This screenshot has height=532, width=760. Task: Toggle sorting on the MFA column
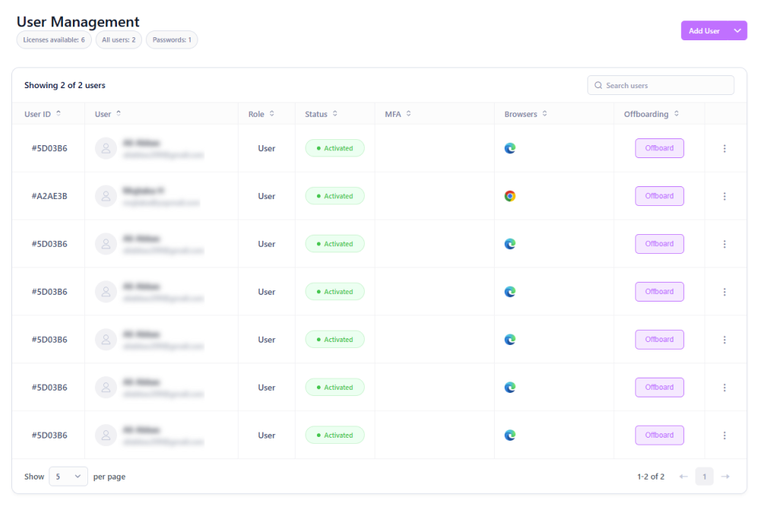(x=408, y=114)
